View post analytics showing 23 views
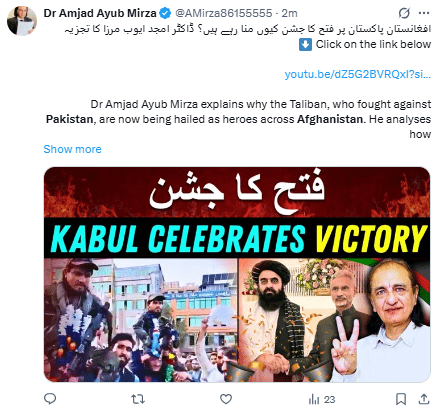439x414 pixels. coord(322,399)
